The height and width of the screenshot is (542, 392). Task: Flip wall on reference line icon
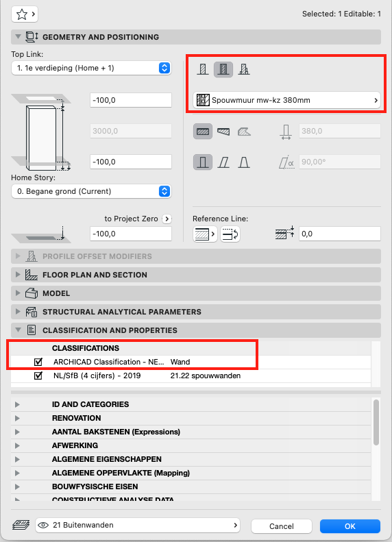pos(230,234)
